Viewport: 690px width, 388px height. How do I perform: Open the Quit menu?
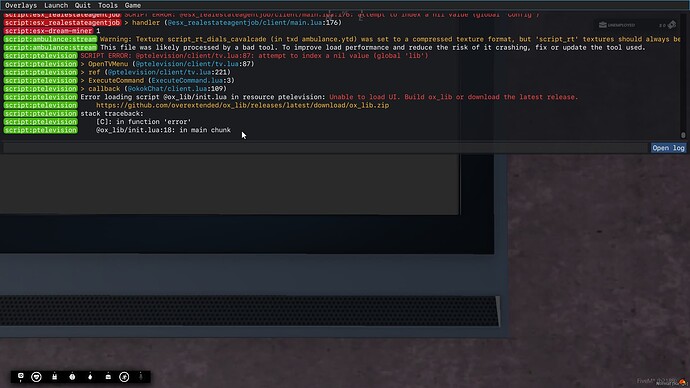(x=82, y=5)
